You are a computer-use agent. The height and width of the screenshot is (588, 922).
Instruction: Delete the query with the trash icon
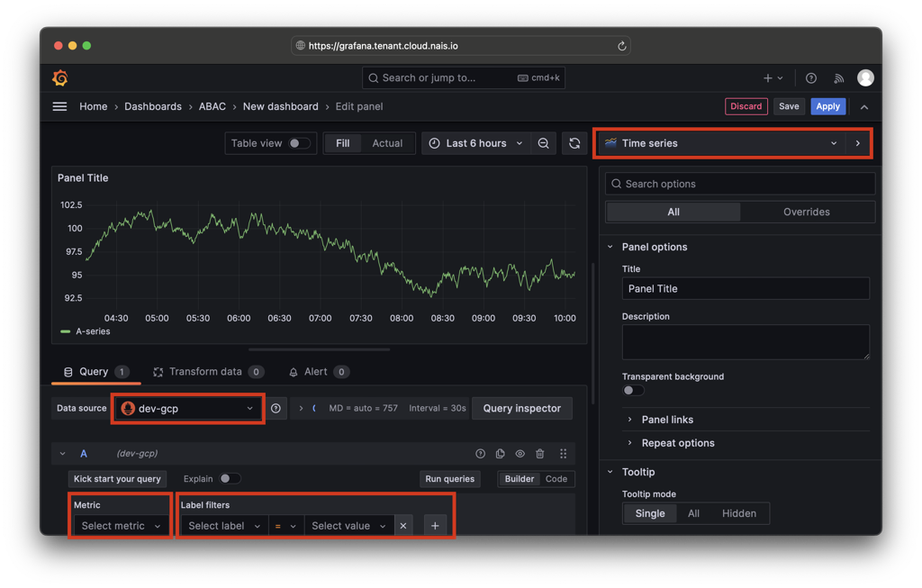541,453
